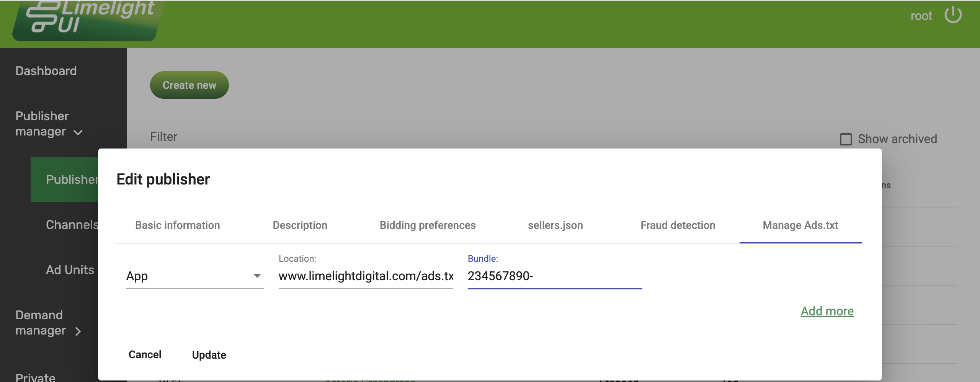Switch to the Basic information tab
The image size is (980, 382).
point(177,225)
